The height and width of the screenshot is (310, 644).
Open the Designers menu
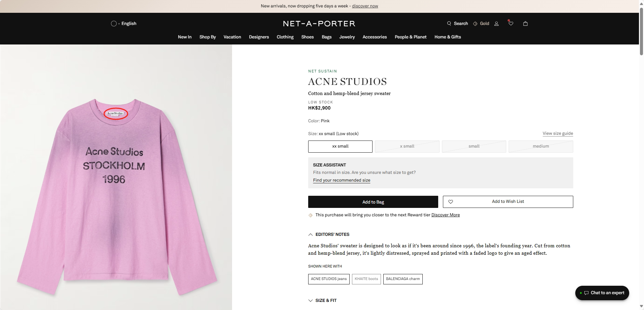[259, 37]
